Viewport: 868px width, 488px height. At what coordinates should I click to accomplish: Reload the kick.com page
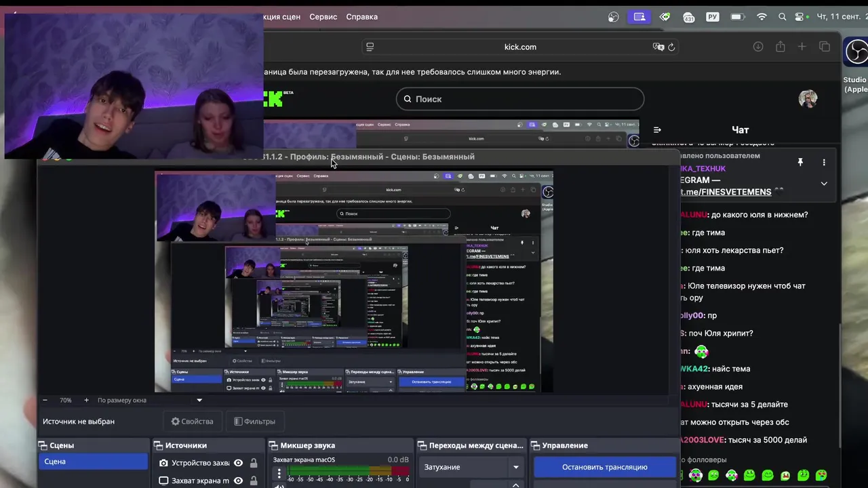671,47
